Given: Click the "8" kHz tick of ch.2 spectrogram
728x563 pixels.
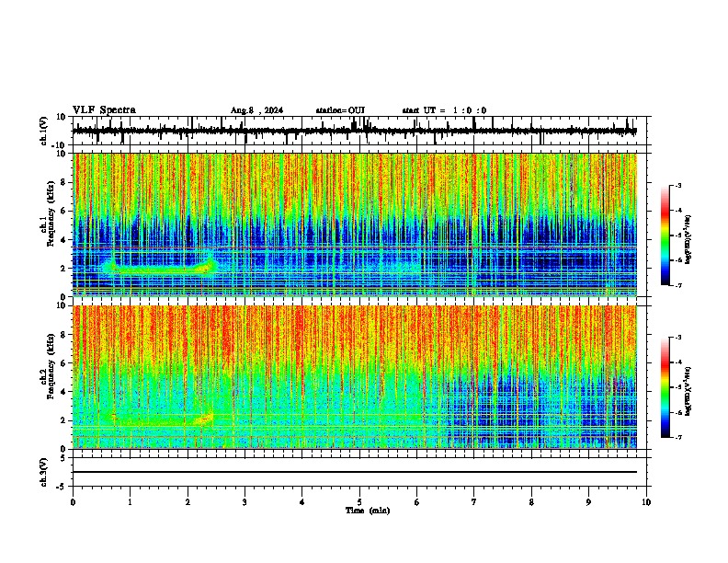Looking at the screenshot, I should 63,335.
